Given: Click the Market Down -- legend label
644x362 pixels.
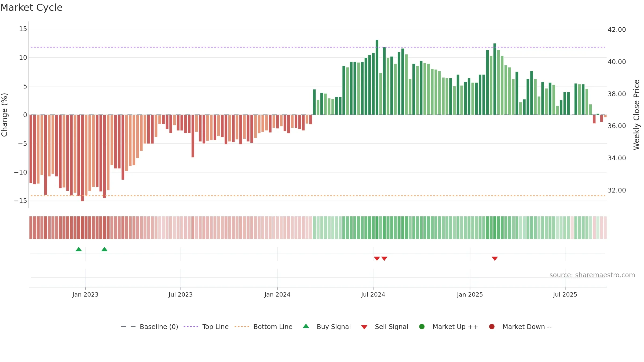Looking at the screenshot, I should pos(527,327).
